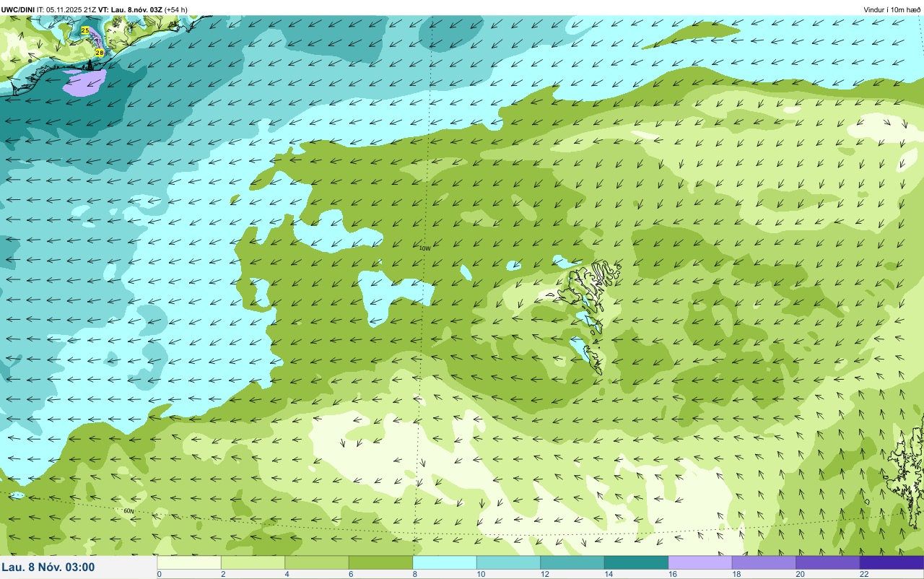
Task: Click the 8–10 m/s light cyan legend swatch
Action: pos(445,562)
